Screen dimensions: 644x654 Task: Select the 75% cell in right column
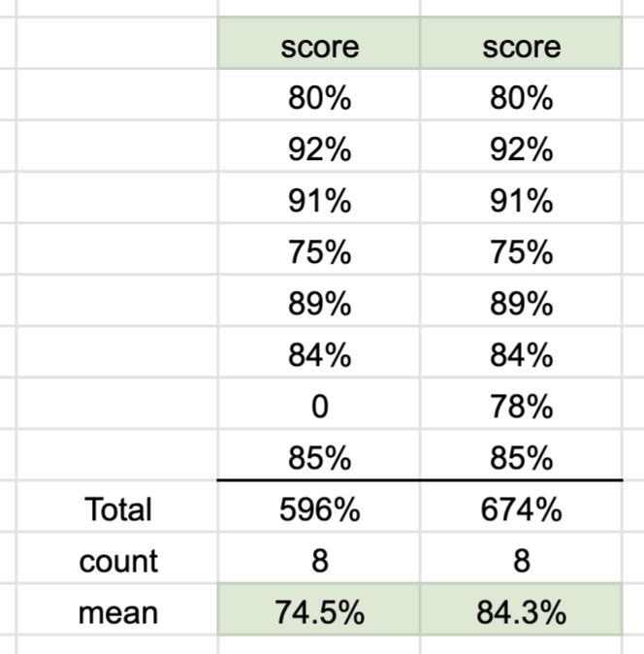pos(521,249)
